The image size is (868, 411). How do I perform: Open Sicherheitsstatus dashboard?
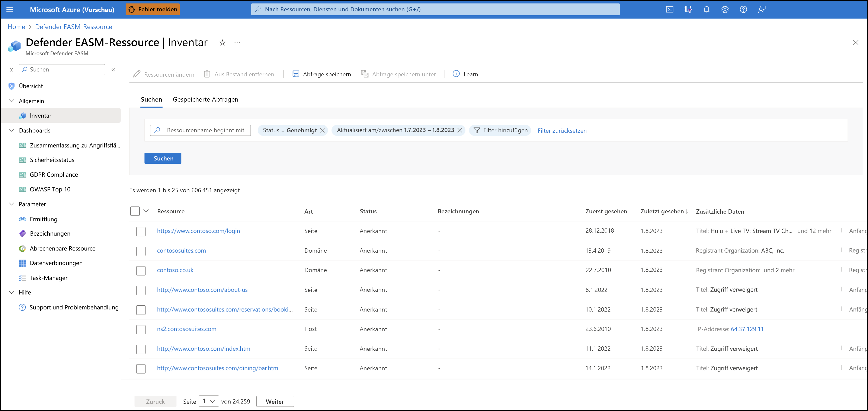pyautogui.click(x=52, y=160)
